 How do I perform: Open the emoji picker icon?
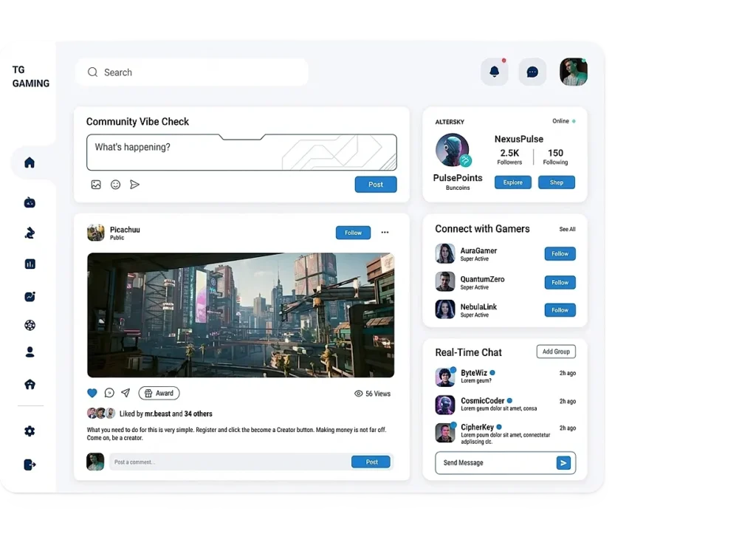coord(115,185)
